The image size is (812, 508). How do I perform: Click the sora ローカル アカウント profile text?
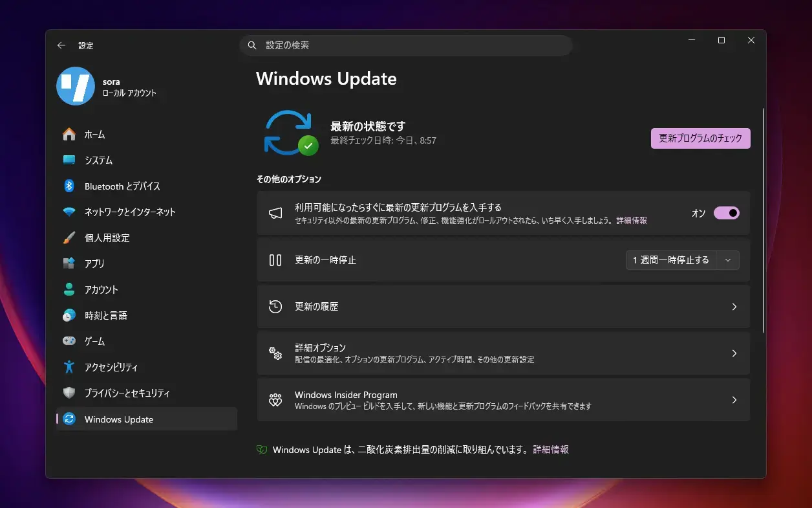129,87
